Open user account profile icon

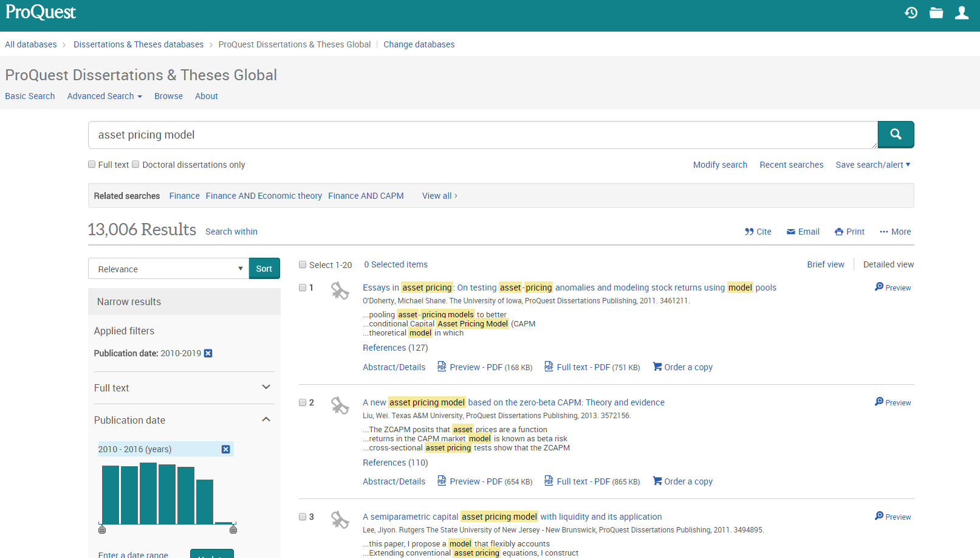coord(962,13)
